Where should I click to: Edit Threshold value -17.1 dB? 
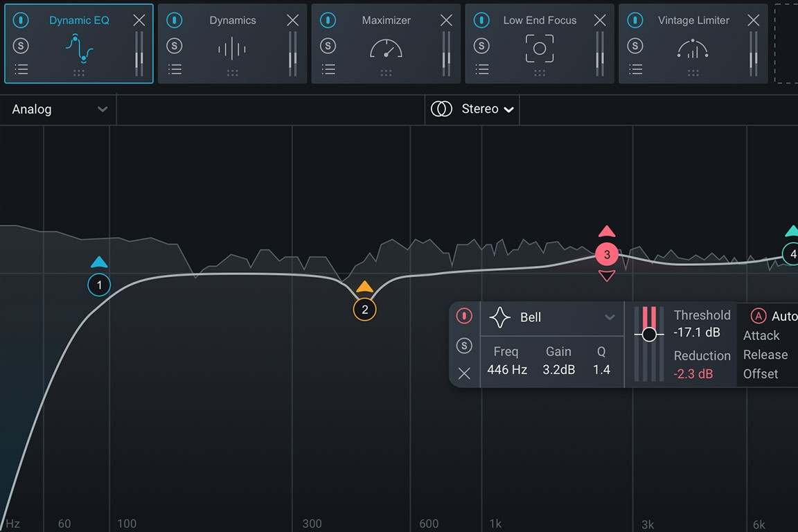click(697, 332)
